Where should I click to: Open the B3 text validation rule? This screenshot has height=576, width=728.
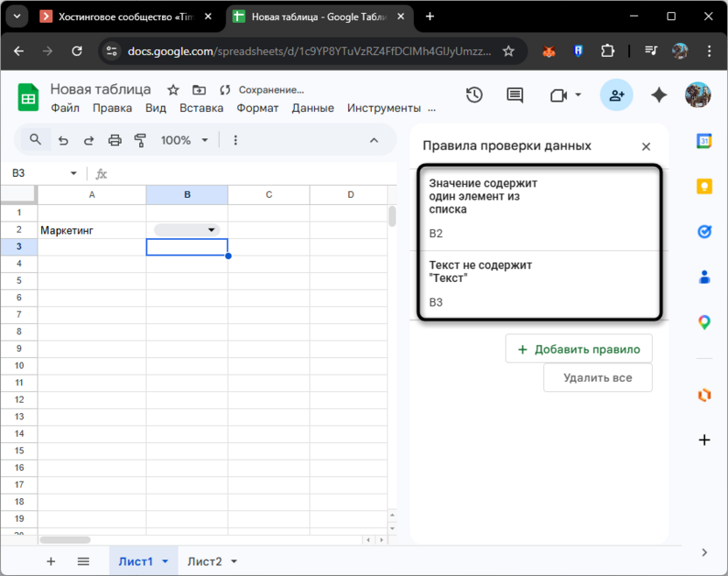pyautogui.click(x=539, y=284)
